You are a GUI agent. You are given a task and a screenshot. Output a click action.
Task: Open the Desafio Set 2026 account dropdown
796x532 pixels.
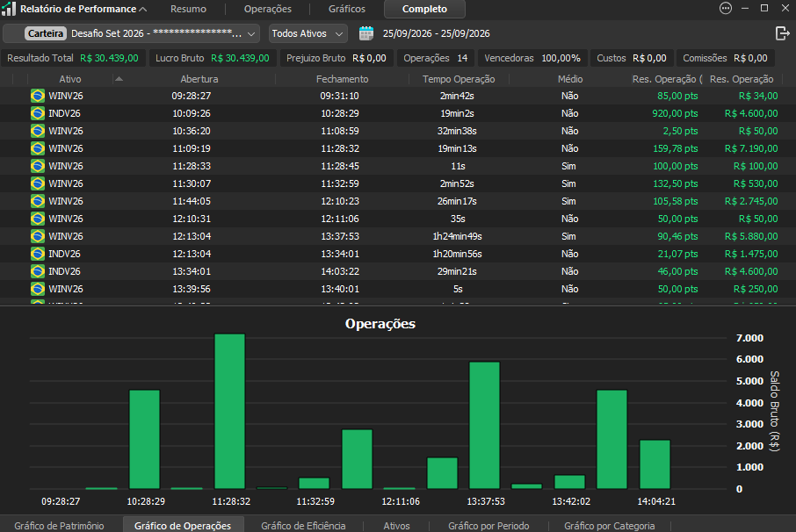(132, 33)
